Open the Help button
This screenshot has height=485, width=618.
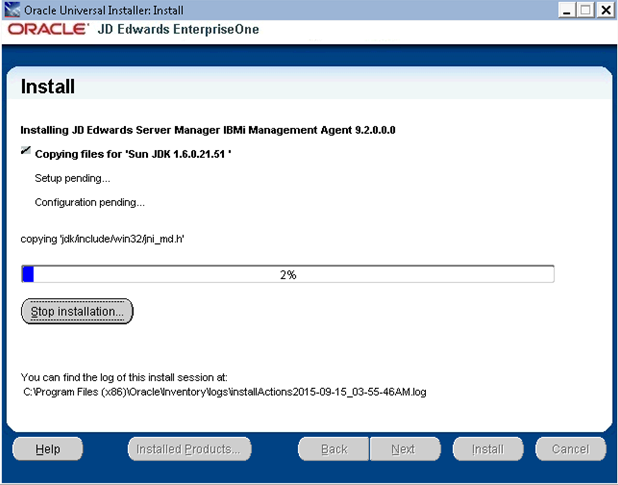point(48,449)
